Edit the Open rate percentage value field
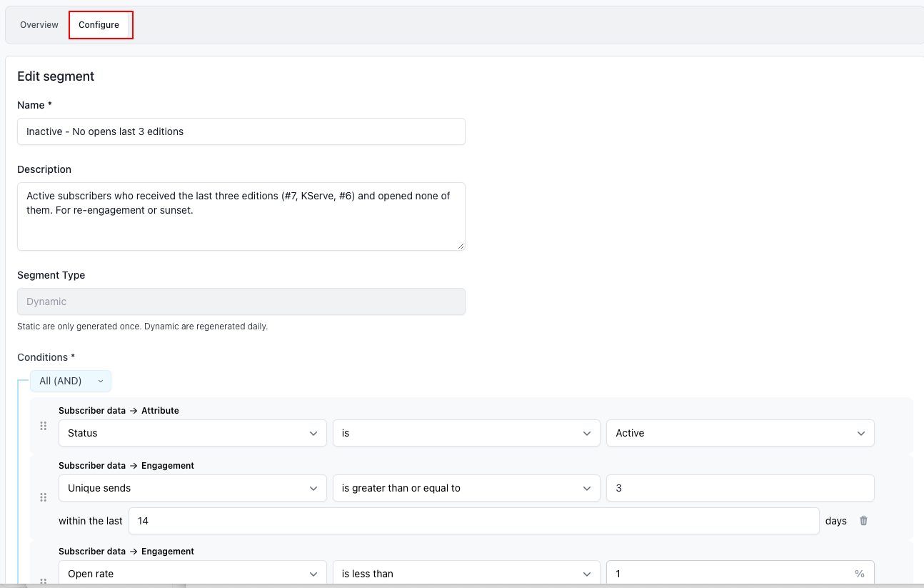The width and height of the screenshot is (924, 588). tap(740, 574)
